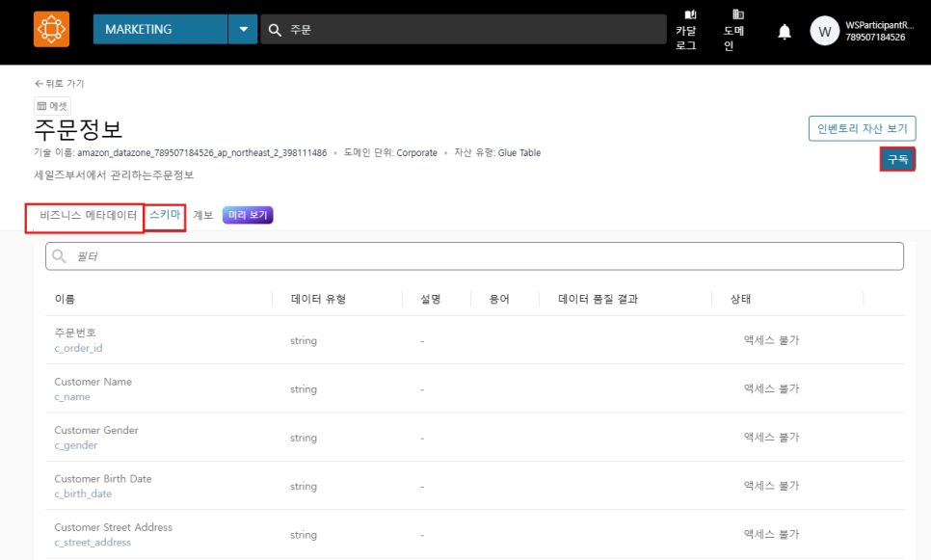Click the 상태 column header

[740, 299]
